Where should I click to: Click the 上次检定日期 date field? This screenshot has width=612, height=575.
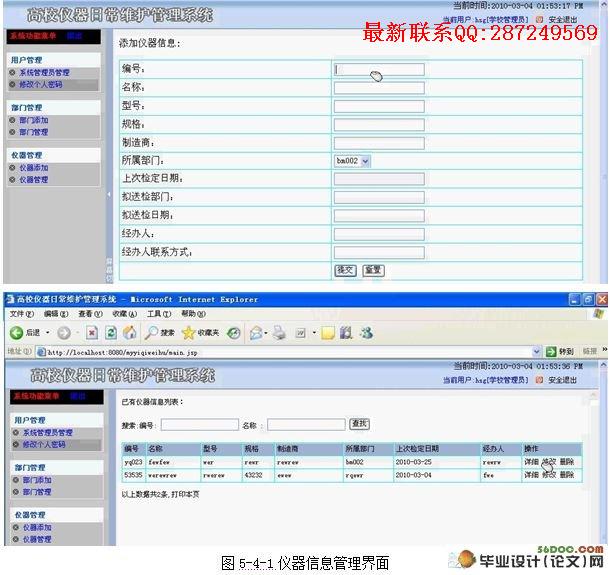pos(379,179)
